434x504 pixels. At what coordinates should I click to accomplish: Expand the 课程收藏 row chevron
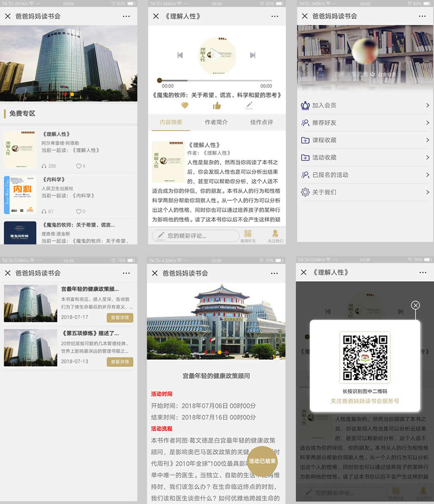pos(427,140)
